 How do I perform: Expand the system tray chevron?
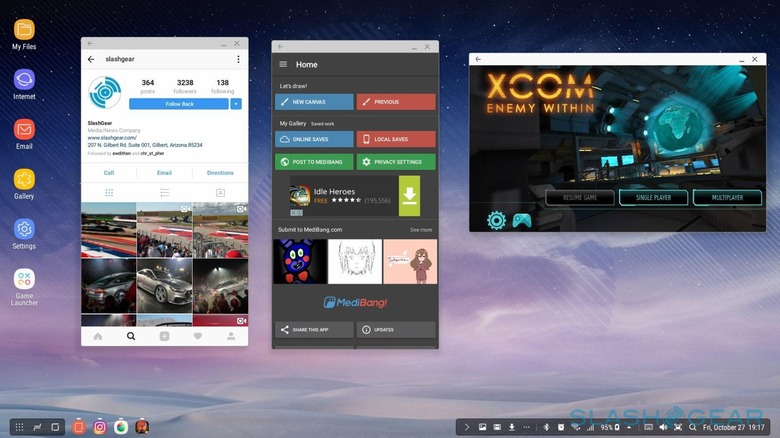pos(465,427)
